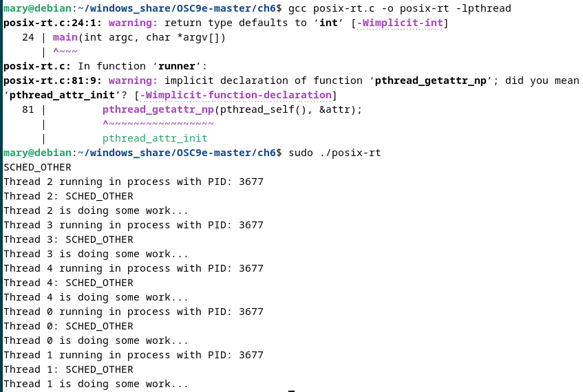Click 'Thread 1 is doing some work' line
This screenshot has height=392, width=583.
click(96, 384)
